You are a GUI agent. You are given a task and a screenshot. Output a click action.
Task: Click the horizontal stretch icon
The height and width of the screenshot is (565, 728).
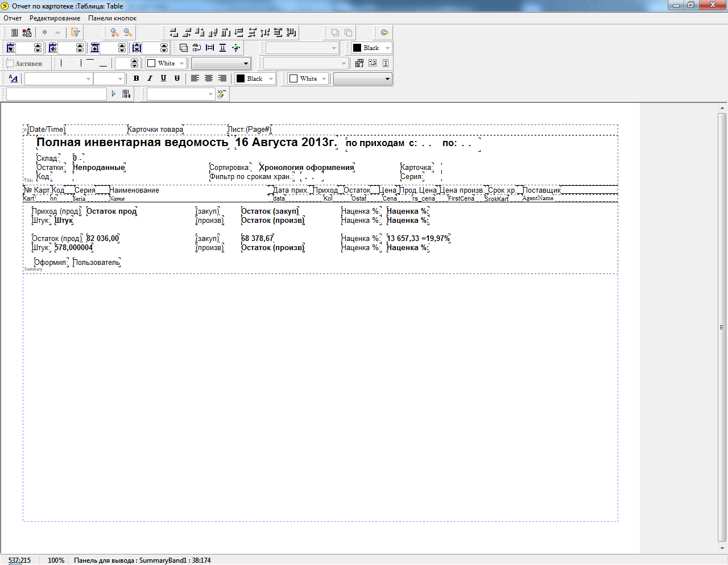point(210,48)
